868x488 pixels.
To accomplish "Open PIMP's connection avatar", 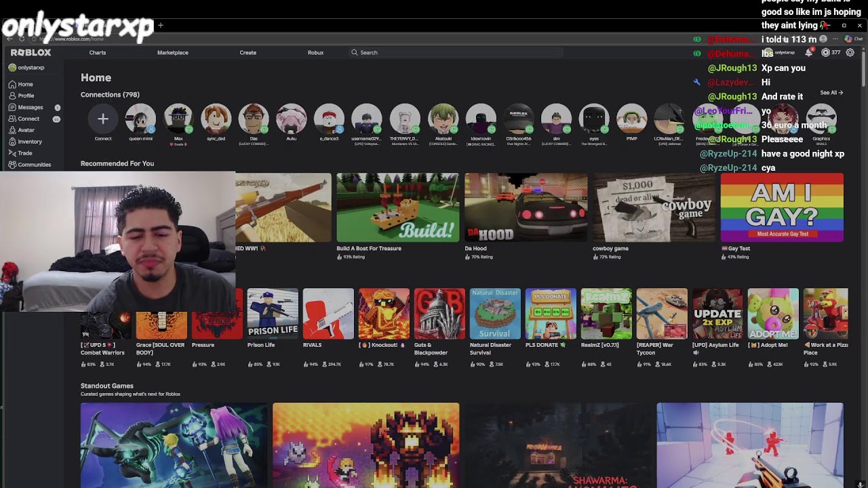I will click(x=632, y=119).
